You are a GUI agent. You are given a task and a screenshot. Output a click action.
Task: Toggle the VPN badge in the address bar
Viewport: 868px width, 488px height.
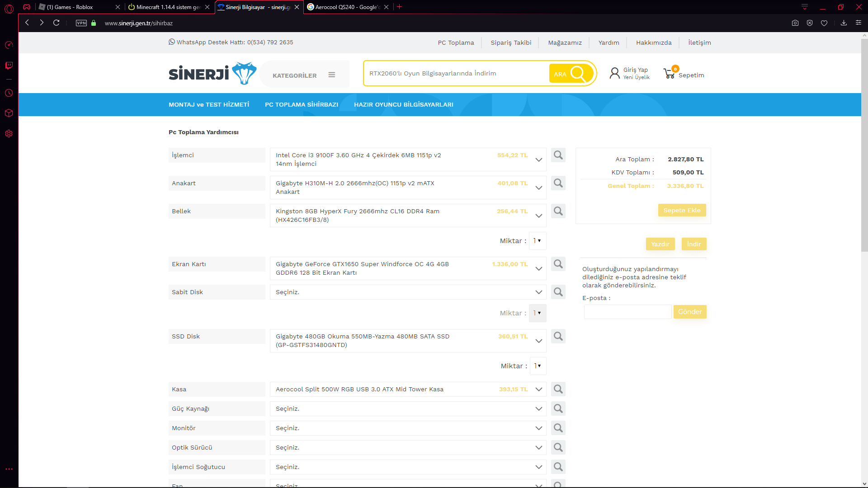tap(81, 23)
